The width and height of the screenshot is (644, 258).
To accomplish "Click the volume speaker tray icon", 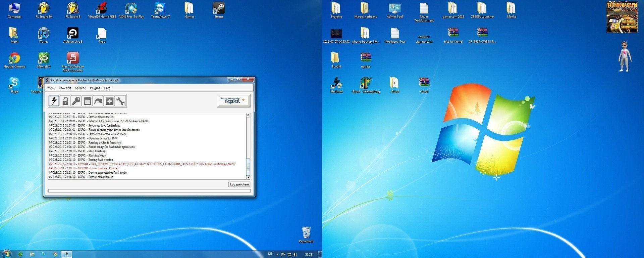I will tap(295, 254).
